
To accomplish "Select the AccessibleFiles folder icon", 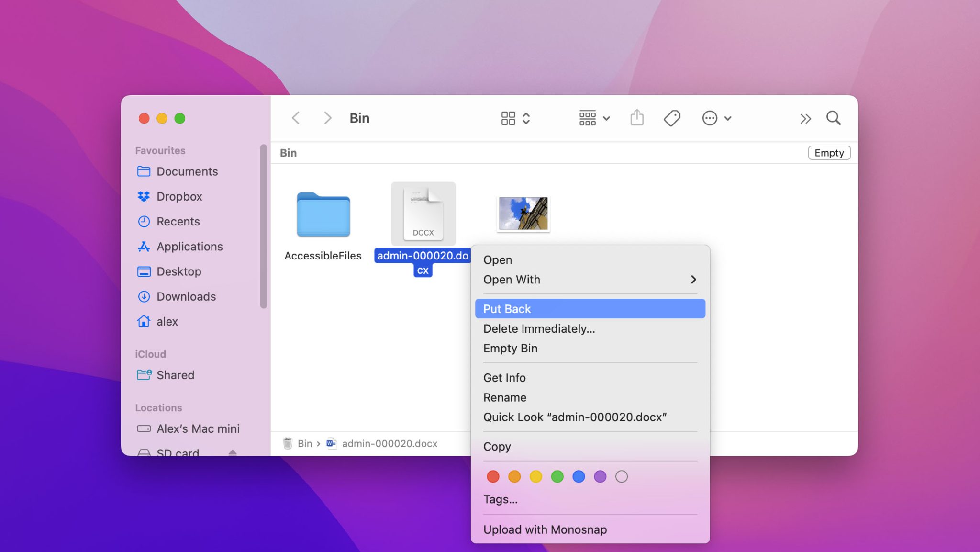I will click(x=323, y=214).
